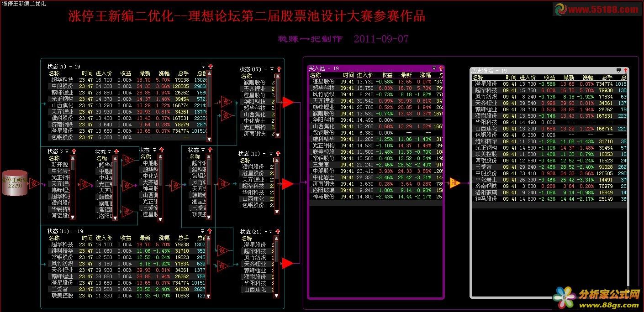Click scroll-down arrow of 状态(11) scrollbar
This screenshot has height=312, width=644.
209,296
